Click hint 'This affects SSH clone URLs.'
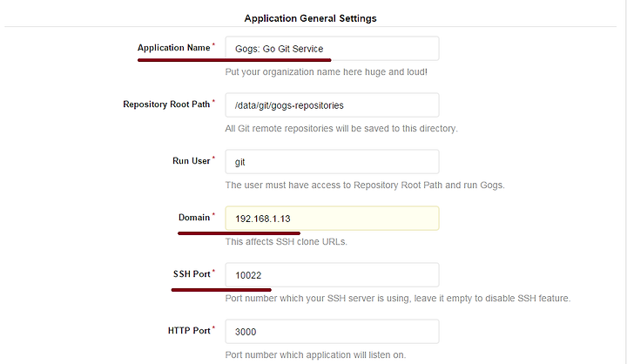 pyautogui.click(x=286, y=241)
